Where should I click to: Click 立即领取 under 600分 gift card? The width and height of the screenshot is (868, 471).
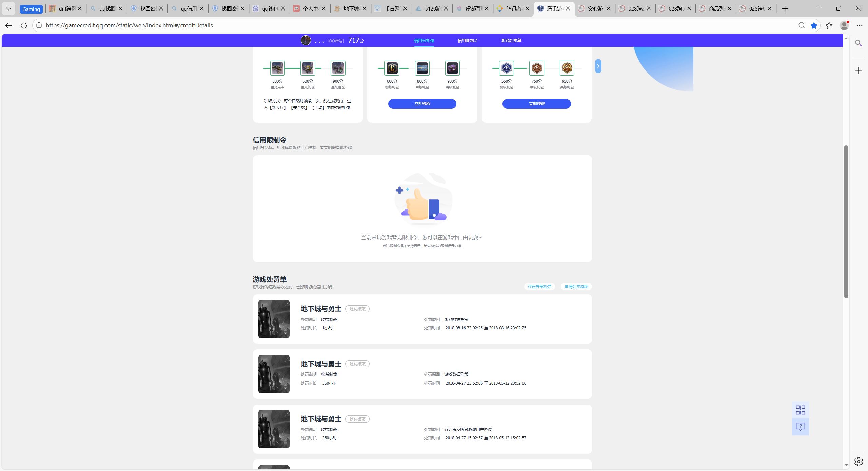coord(422,104)
